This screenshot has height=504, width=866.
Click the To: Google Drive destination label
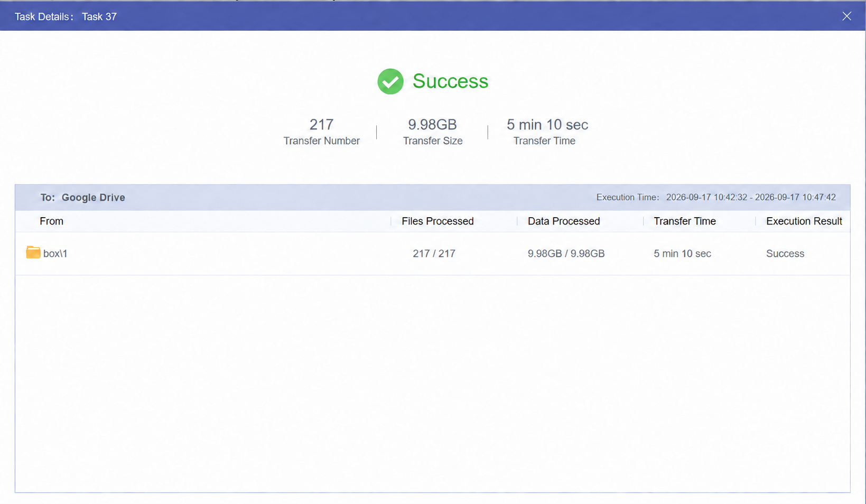[x=83, y=198]
